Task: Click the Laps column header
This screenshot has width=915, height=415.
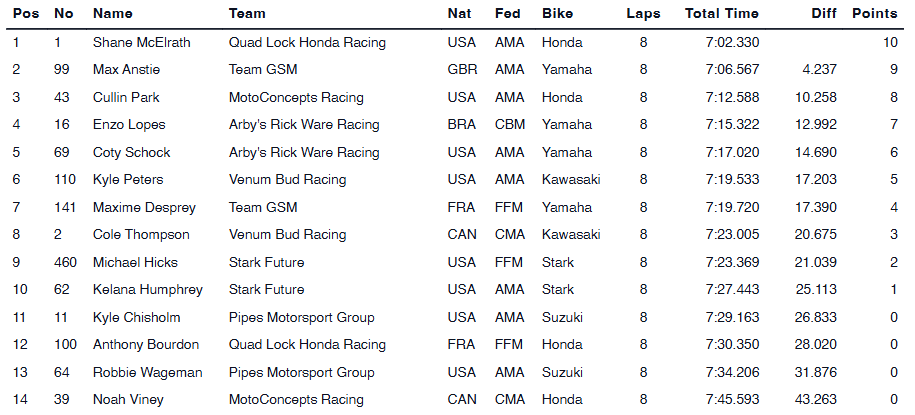Action: pos(643,14)
